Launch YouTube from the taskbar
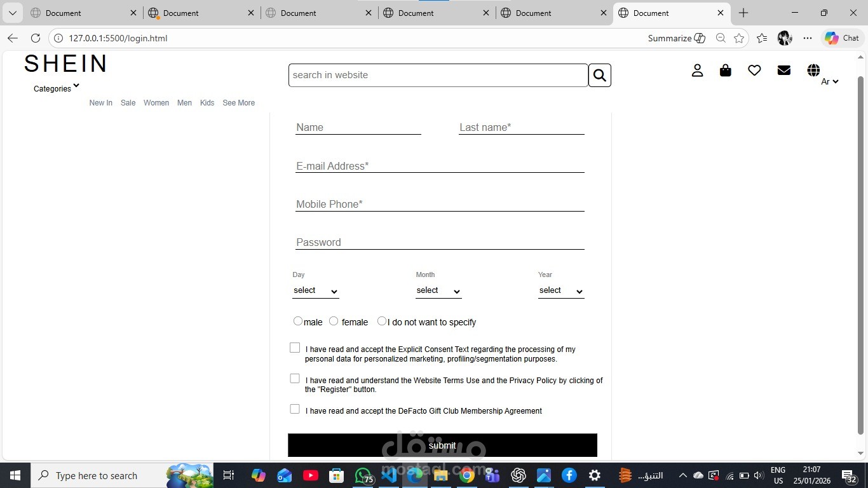Screen dimensions: 868x488 311,475
